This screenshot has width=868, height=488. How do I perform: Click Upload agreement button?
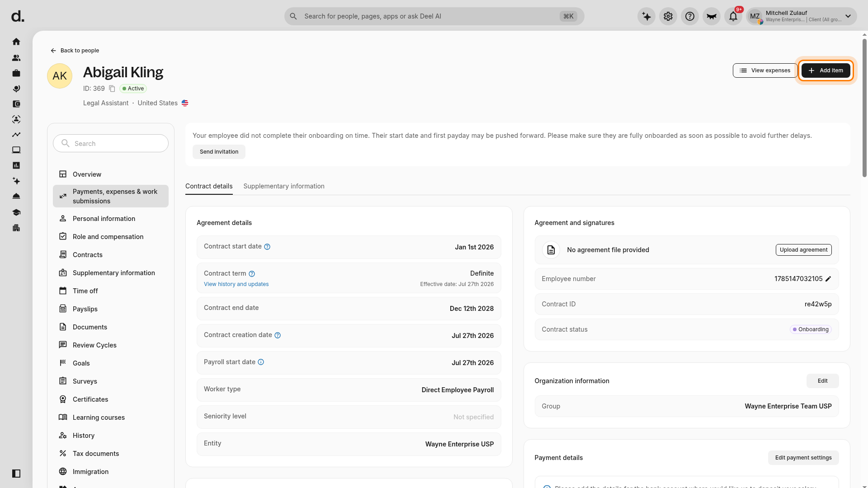[x=803, y=250]
